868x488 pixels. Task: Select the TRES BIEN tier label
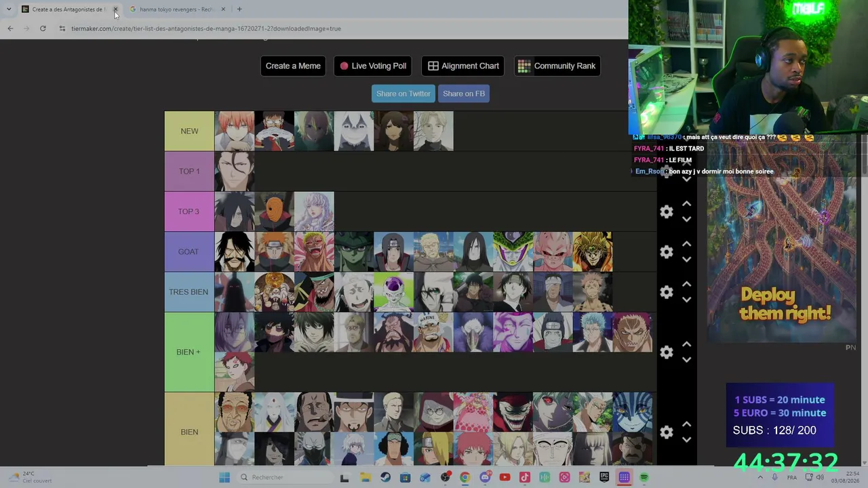click(x=189, y=291)
